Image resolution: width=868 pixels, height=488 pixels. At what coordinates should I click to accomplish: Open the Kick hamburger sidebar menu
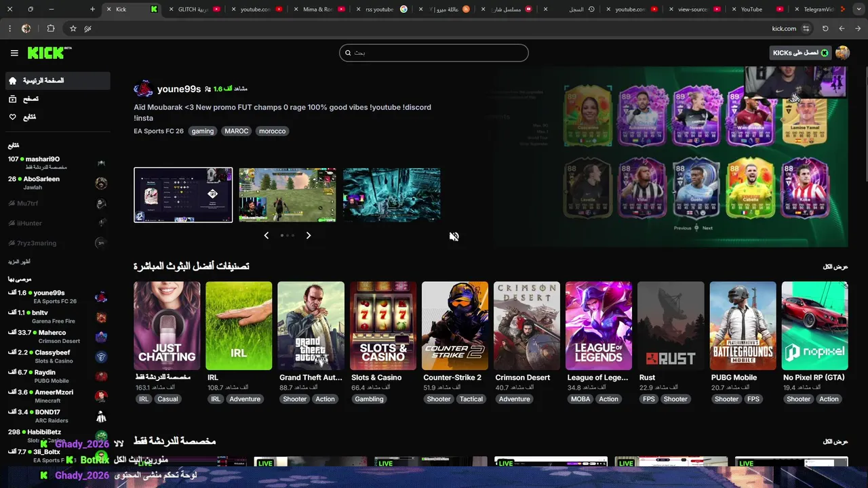tap(14, 53)
